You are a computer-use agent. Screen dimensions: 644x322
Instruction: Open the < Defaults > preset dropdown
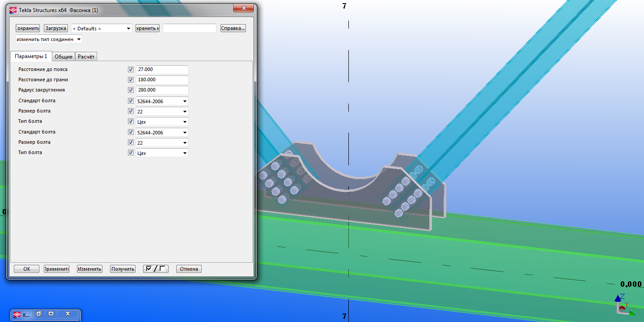(102, 28)
